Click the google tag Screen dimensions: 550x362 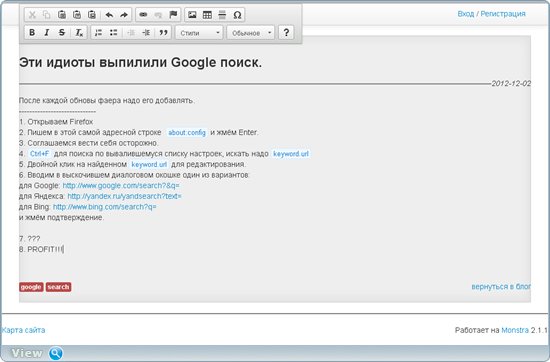tap(31, 287)
